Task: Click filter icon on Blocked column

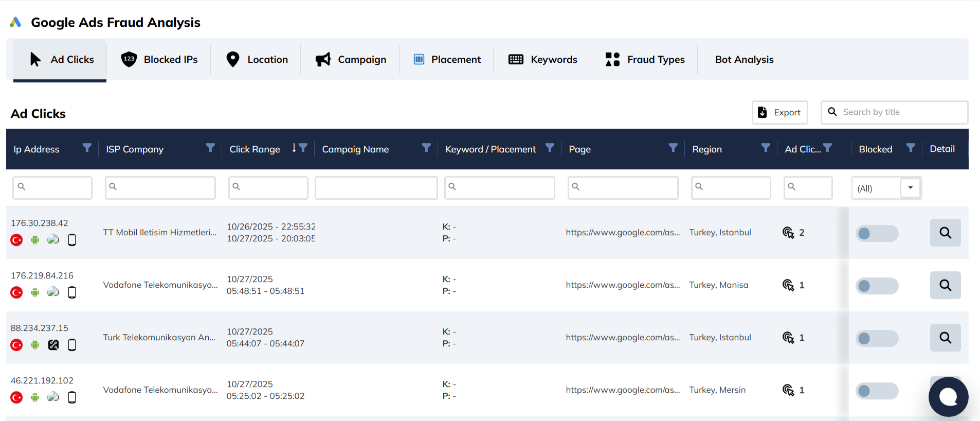Action: [910, 148]
